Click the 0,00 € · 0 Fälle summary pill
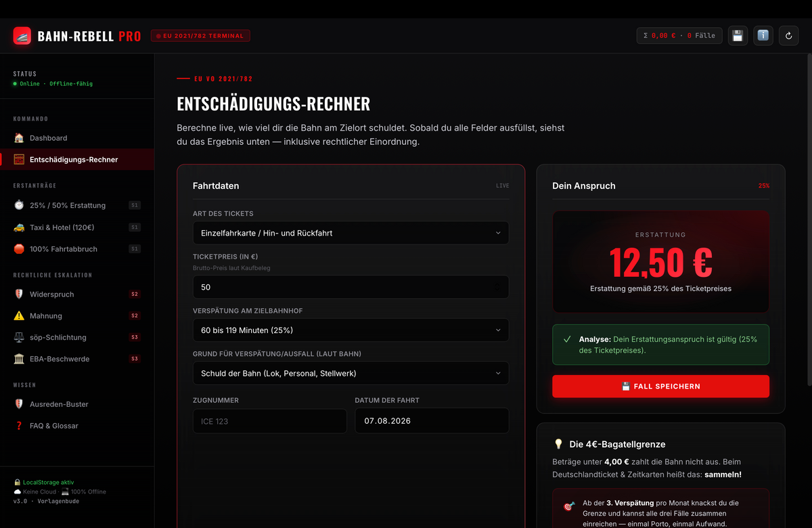812x528 pixels. (679, 36)
